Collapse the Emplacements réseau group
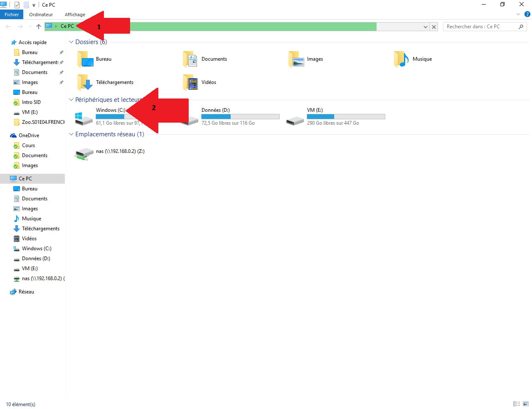 71,134
